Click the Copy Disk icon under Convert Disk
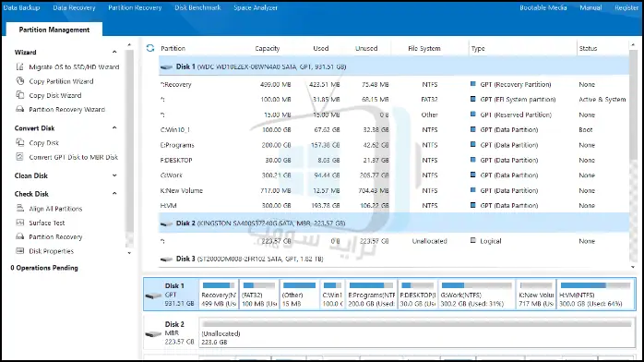The width and height of the screenshot is (644, 362). pos(19,142)
